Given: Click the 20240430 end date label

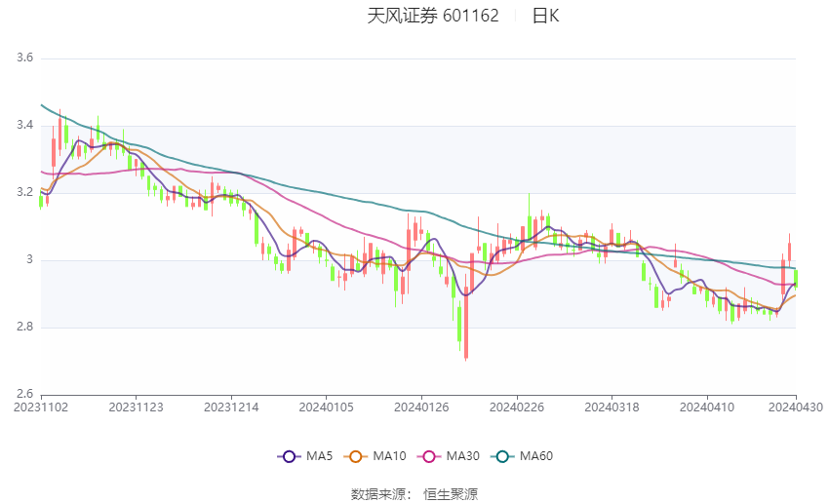Looking at the screenshot, I should 796,406.
